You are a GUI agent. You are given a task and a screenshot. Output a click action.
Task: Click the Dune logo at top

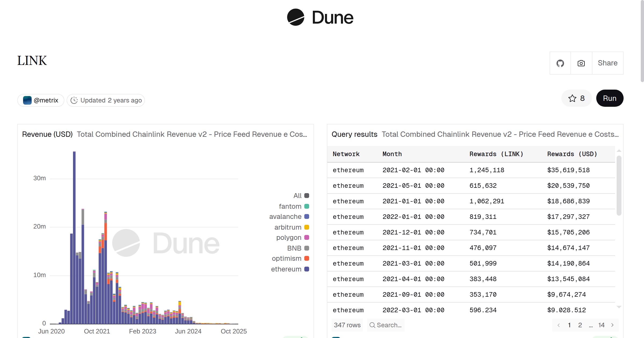tap(320, 17)
